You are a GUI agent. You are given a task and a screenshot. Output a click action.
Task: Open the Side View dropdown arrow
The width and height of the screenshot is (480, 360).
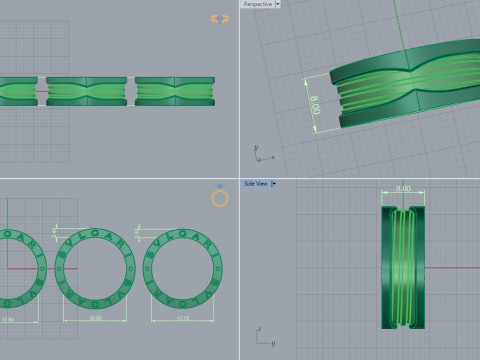click(x=274, y=184)
